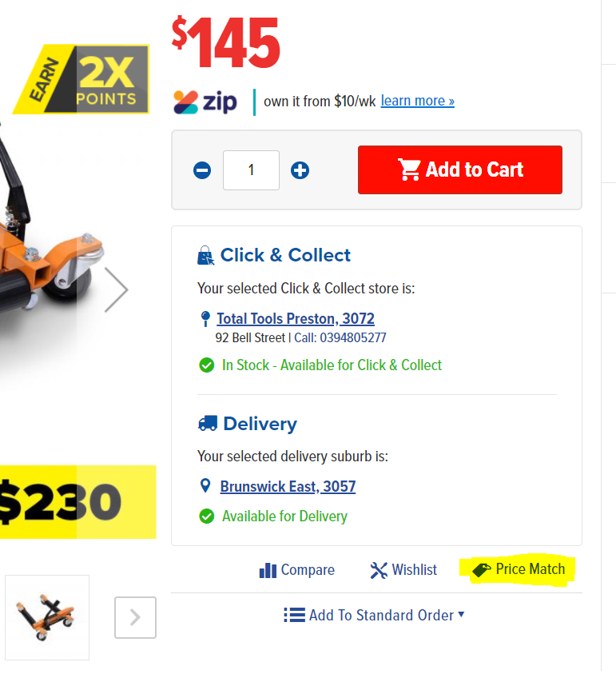Click the Wishlist crossed tools icon
This screenshot has width=616, height=678.
[x=379, y=570]
